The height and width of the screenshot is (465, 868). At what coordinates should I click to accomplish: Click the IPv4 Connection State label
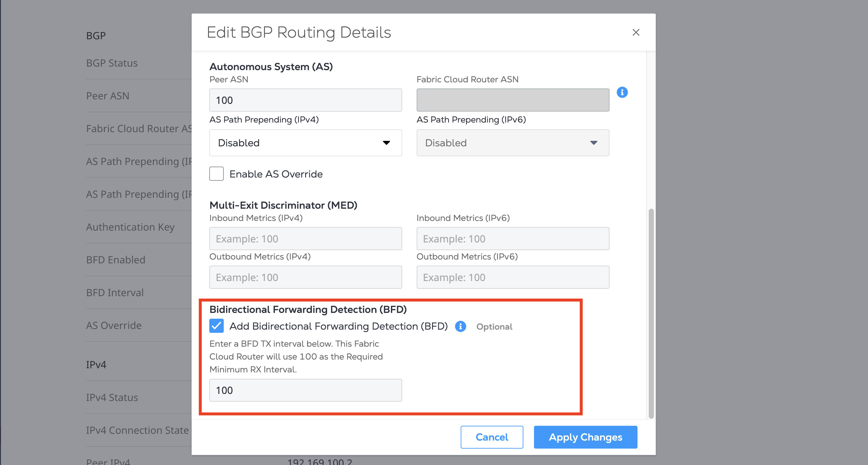tap(138, 430)
